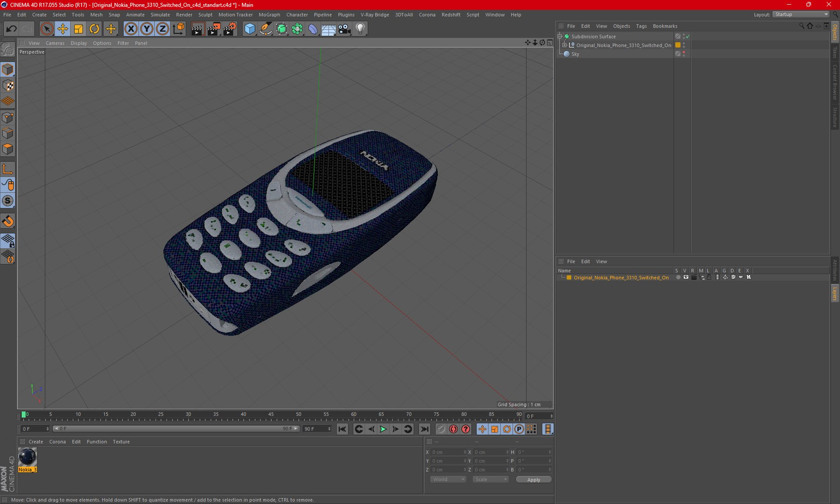Toggle layer View visibility icon

[x=686, y=277]
